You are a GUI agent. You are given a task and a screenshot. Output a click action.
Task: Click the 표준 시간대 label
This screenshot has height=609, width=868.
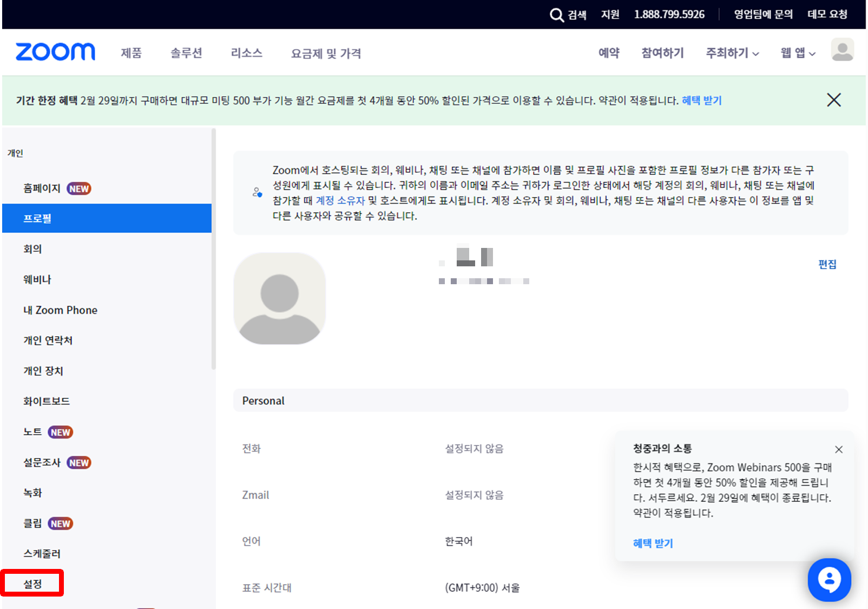267,588
